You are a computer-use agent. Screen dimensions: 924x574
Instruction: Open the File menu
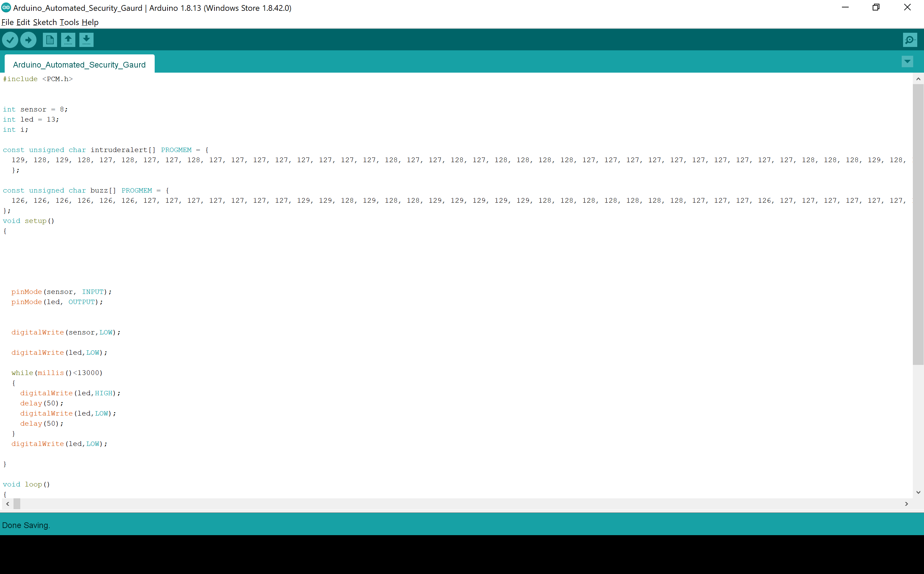click(7, 22)
